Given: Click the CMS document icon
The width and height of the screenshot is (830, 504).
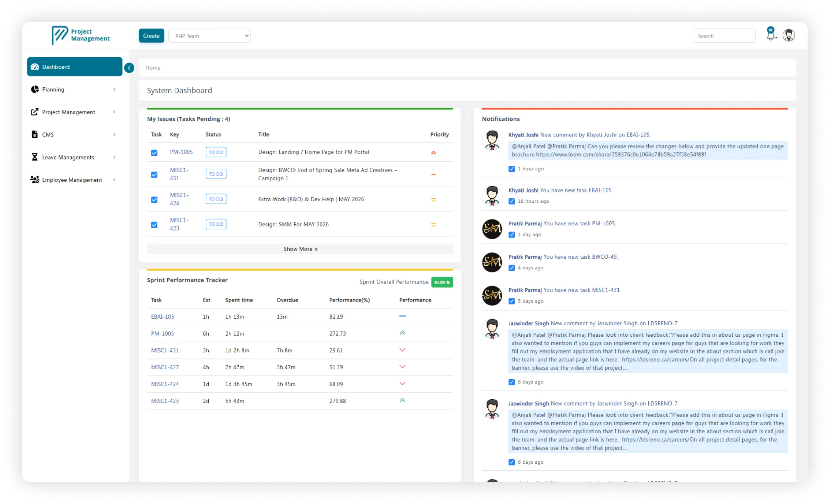Looking at the screenshot, I should 34,134.
